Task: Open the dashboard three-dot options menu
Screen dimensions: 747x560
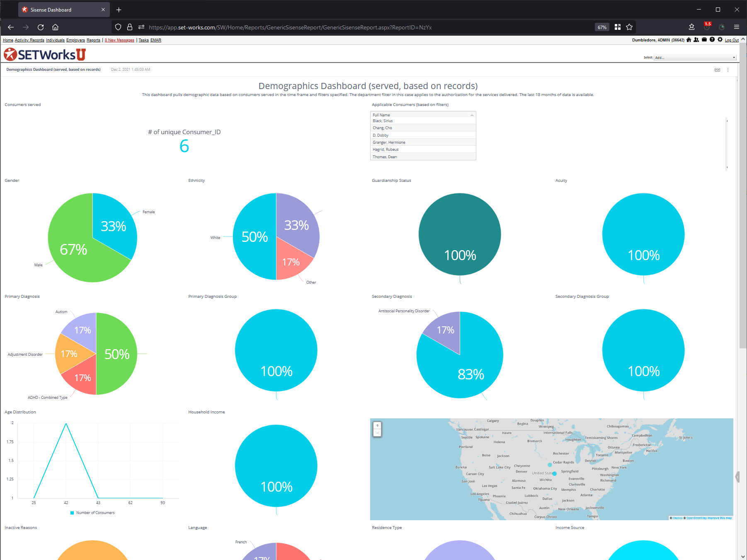Action: click(728, 70)
